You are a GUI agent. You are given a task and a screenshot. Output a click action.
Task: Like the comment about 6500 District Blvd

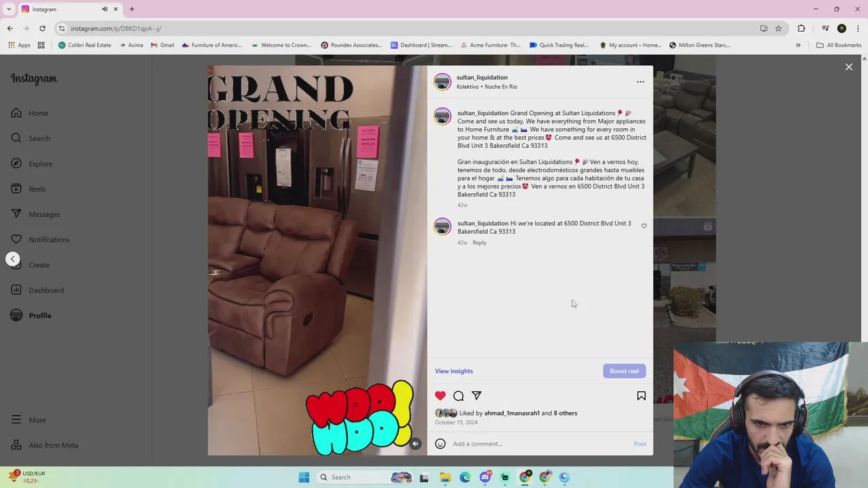click(644, 226)
